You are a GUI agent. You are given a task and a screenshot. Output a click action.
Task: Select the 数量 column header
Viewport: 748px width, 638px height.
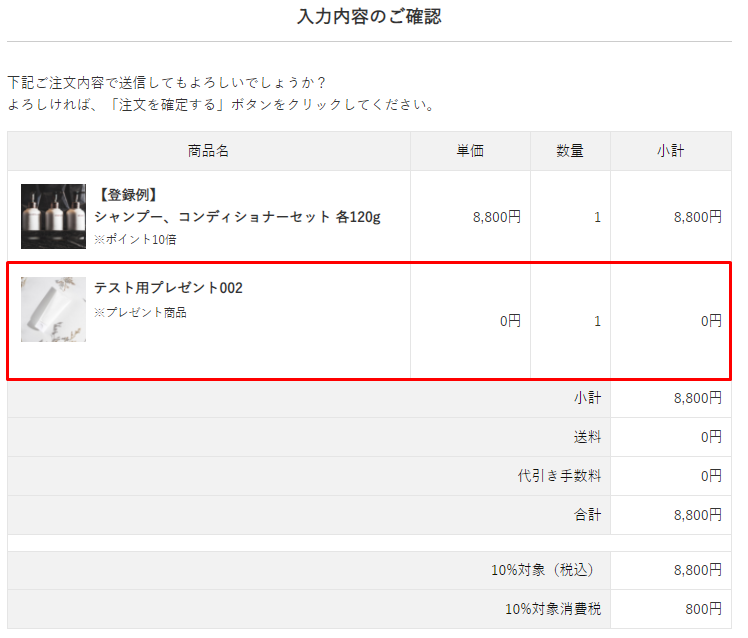(570, 151)
